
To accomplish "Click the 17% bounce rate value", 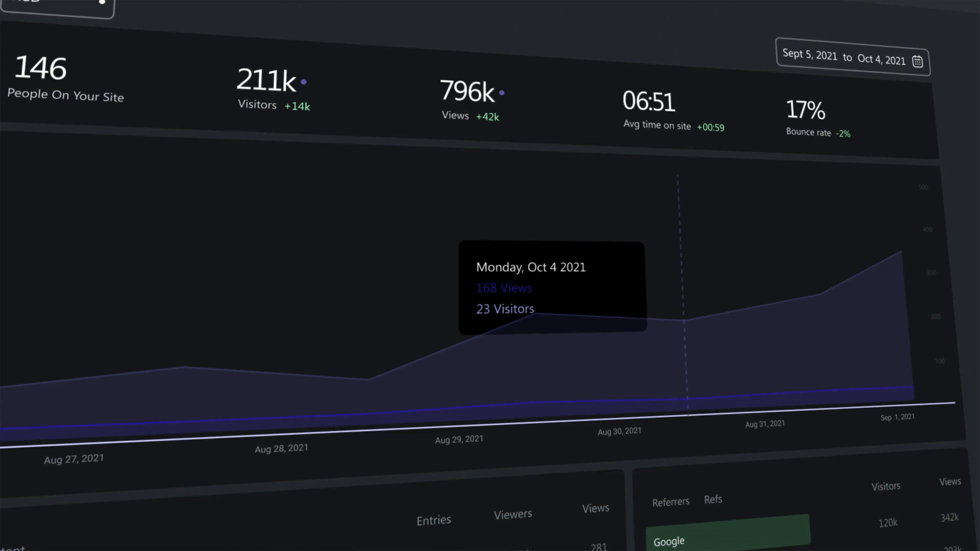I will coord(805,110).
